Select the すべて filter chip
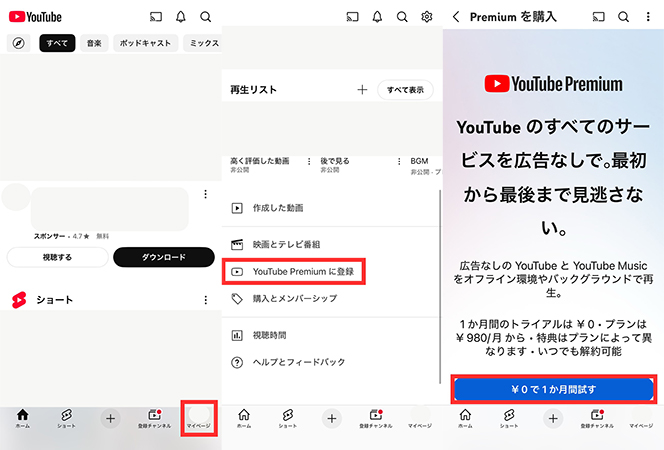The image size is (664, 450). click(57, 43)
